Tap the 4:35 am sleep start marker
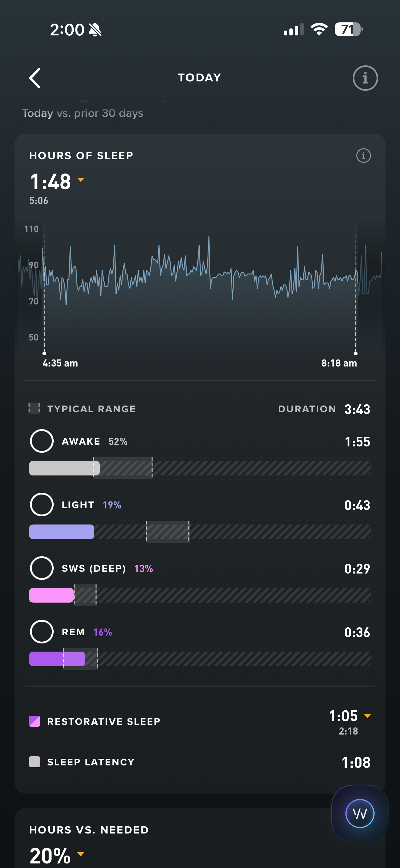The image size is (400, 868). 44,353
